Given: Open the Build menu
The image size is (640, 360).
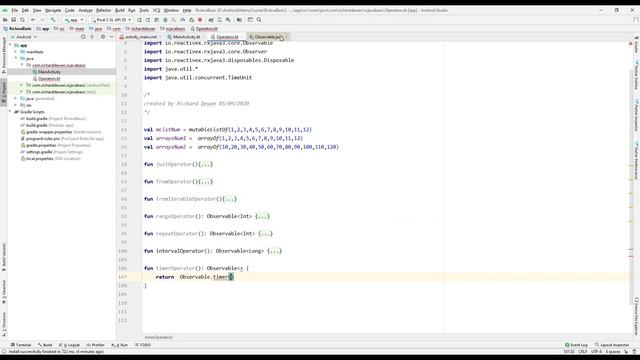Looking at the screenshot, I should (120, 10).
